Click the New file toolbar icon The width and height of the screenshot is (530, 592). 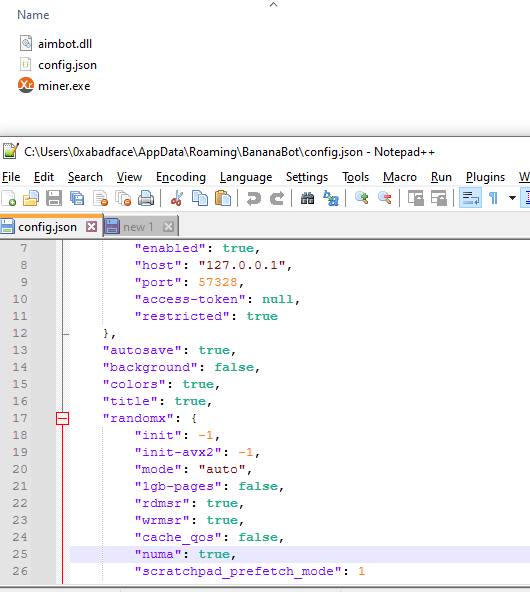[9, 198]
